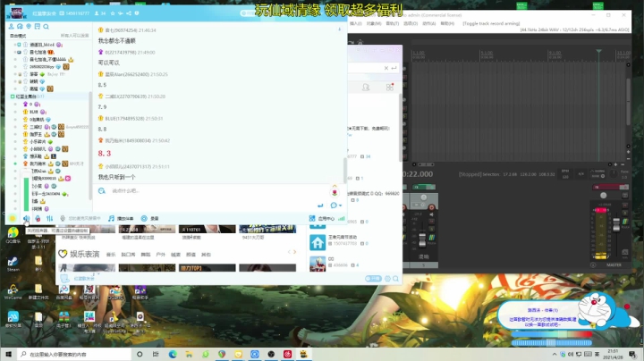Open the contacts person icon in YY sidebar
Screen dimensions: 644x361
click(x=12, y=26)
